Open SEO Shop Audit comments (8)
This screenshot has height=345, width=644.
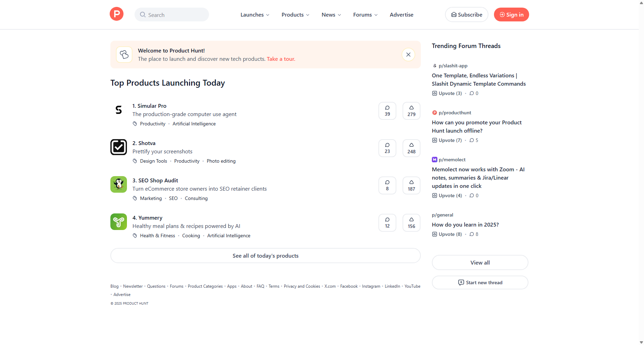(x=387, y=185)
